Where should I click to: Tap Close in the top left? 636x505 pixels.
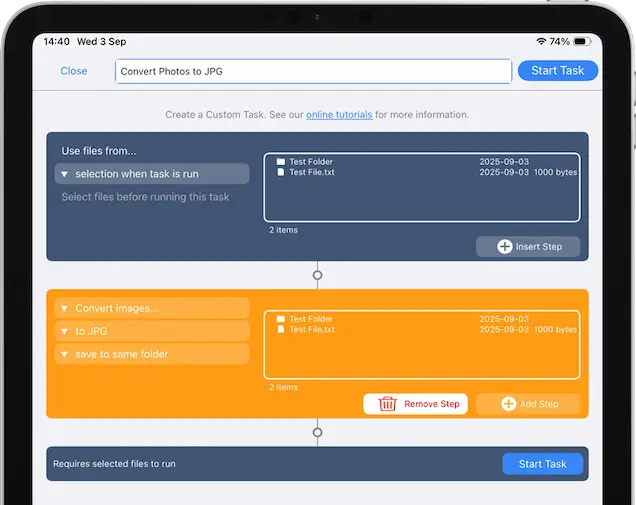click(x=74, y=71)
